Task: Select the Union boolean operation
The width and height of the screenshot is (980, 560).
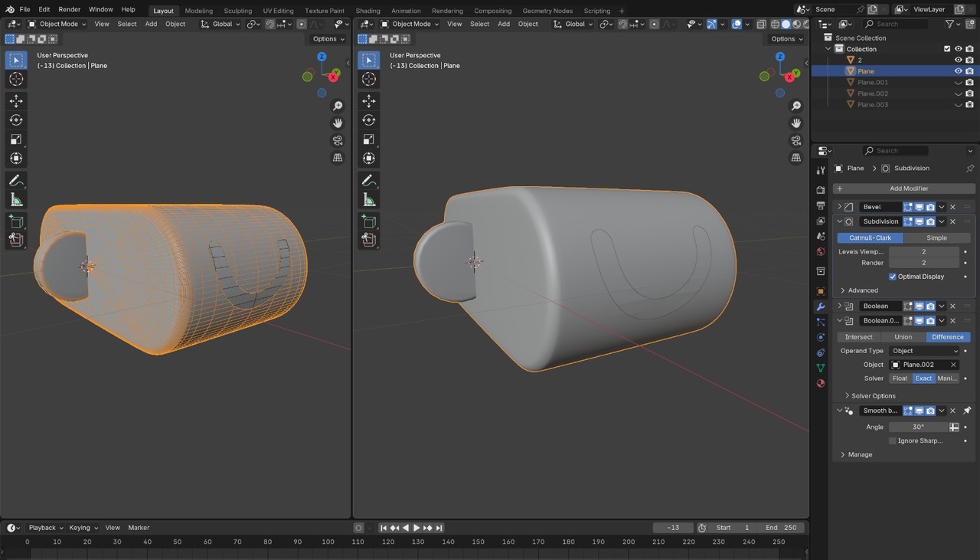Action: tap(903, 337)
